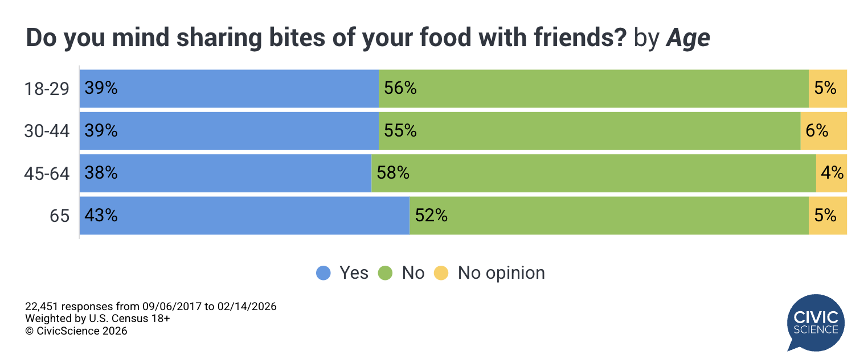Click the 30-44 yellow 6% segment

click(824, 131)
